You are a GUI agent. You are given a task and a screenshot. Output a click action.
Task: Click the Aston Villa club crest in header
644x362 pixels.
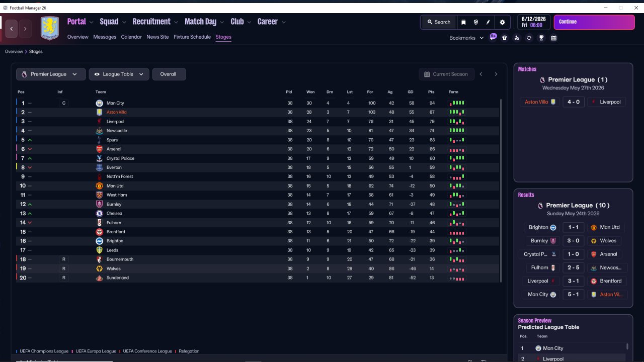click(50, 29)
